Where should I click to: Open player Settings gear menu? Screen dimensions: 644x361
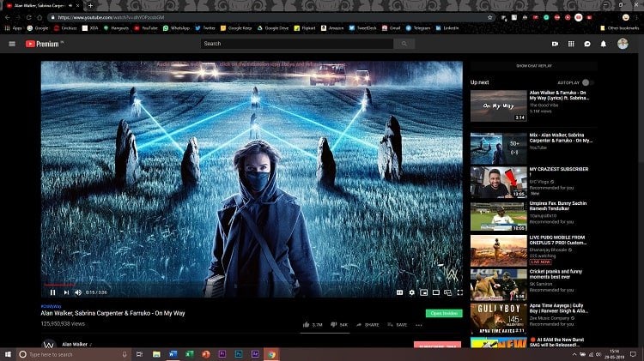[x=411, y=292]
